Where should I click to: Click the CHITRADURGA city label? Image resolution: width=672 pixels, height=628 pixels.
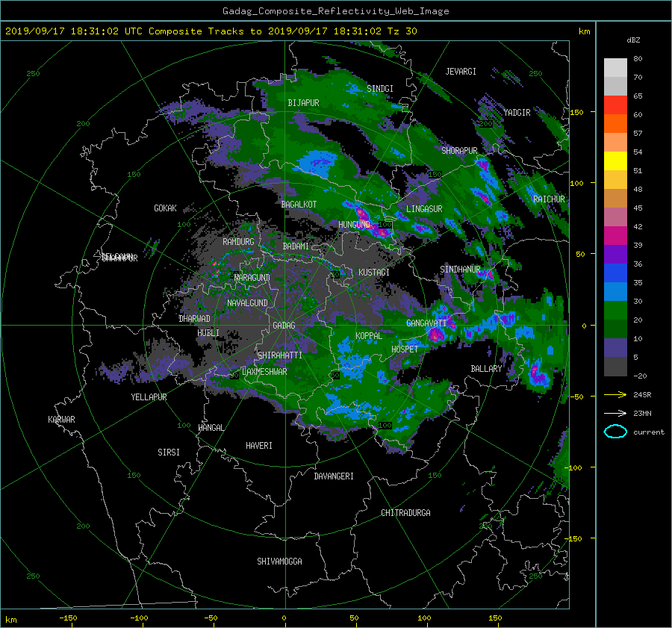pos(405,513)
